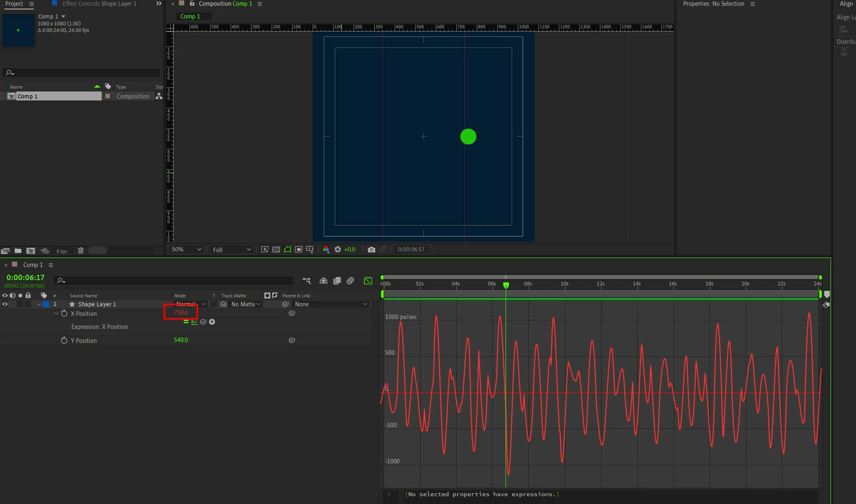Toggle expression enable equals switch
Image resolution: width=856 pixels, height=504 pixels.
186,322
